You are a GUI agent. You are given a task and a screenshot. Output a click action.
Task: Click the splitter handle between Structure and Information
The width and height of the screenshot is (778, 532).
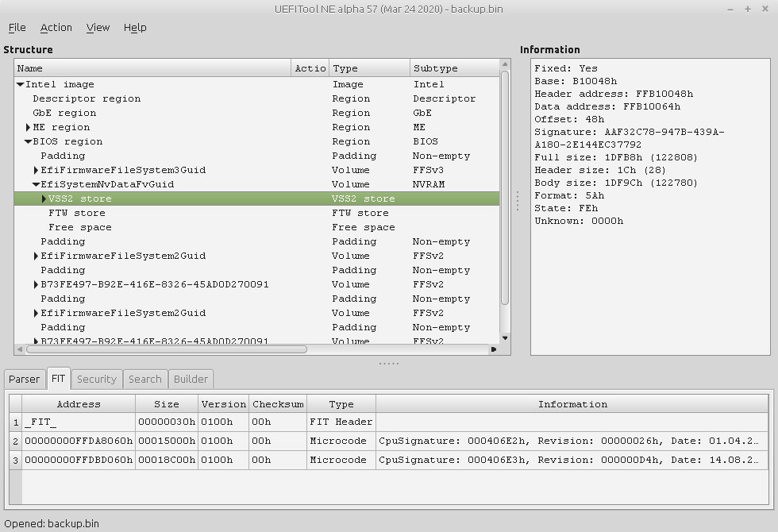(x=518, y=201)
